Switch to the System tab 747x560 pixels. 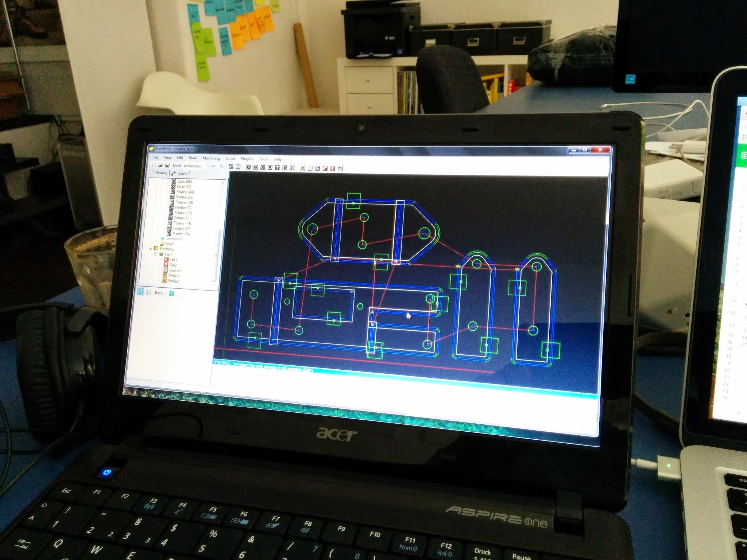(182, 174)
